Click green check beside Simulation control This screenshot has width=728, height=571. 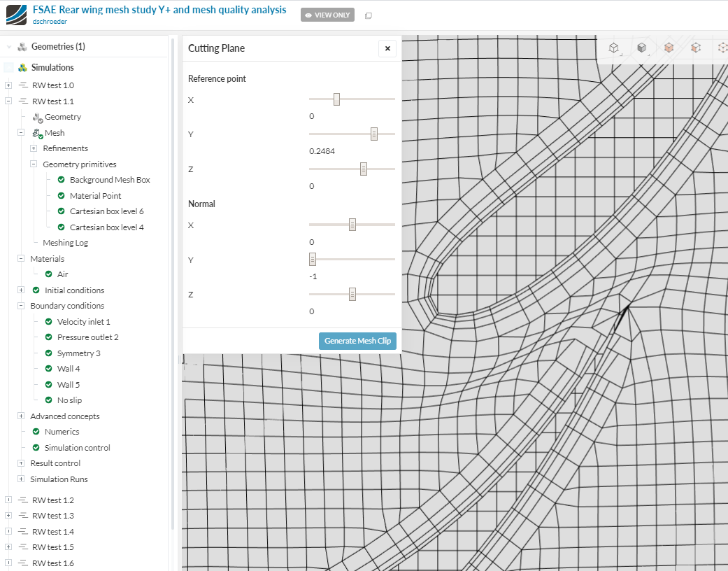[36, 447]
